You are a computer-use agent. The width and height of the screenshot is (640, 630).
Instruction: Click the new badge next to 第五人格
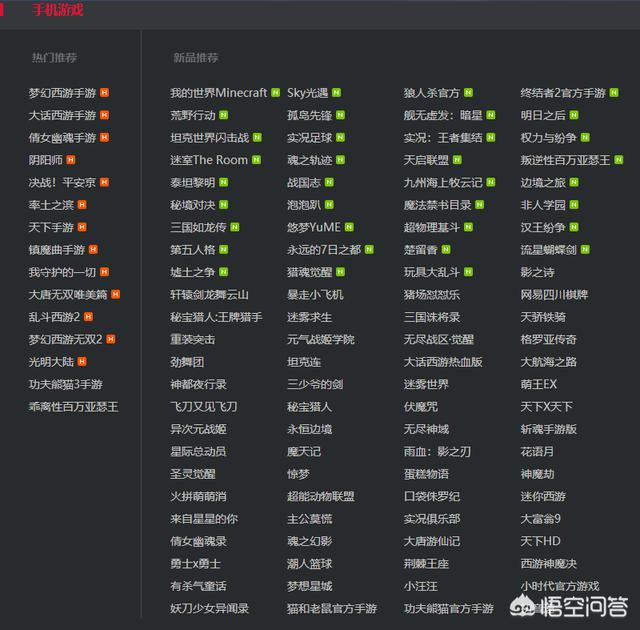(x=224, y=249)
